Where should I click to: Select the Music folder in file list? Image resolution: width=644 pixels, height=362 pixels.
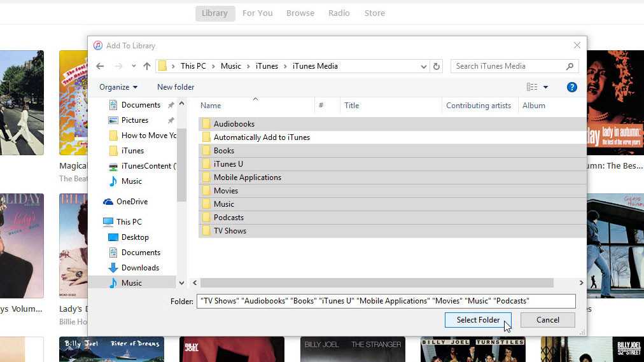tap(392, 204)
